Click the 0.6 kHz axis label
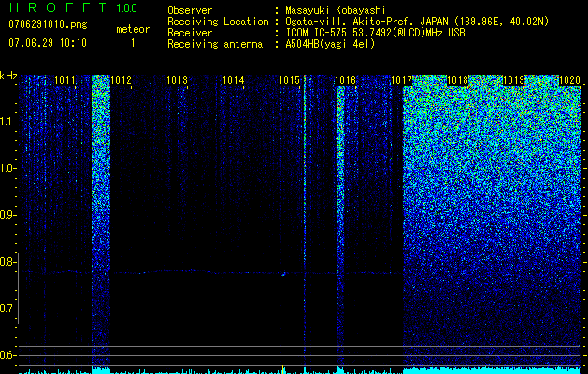 pos(7,355)
